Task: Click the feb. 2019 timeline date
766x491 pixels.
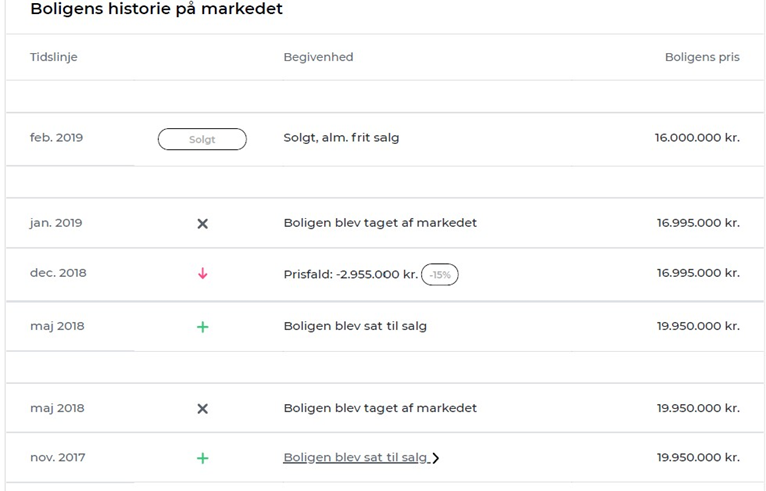Action: click(x=57, y=138)
